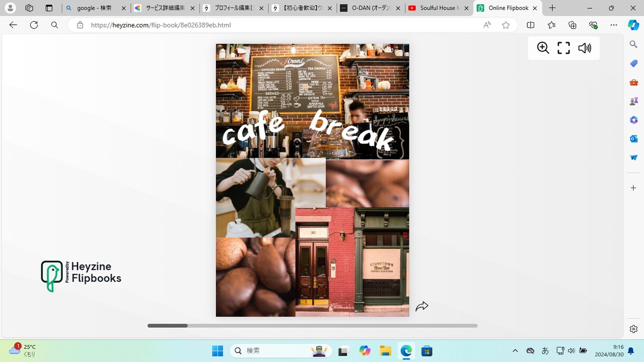Enter fullscreen flipbook view
This screenshot has width=644, height=362.
click(564, 48)
